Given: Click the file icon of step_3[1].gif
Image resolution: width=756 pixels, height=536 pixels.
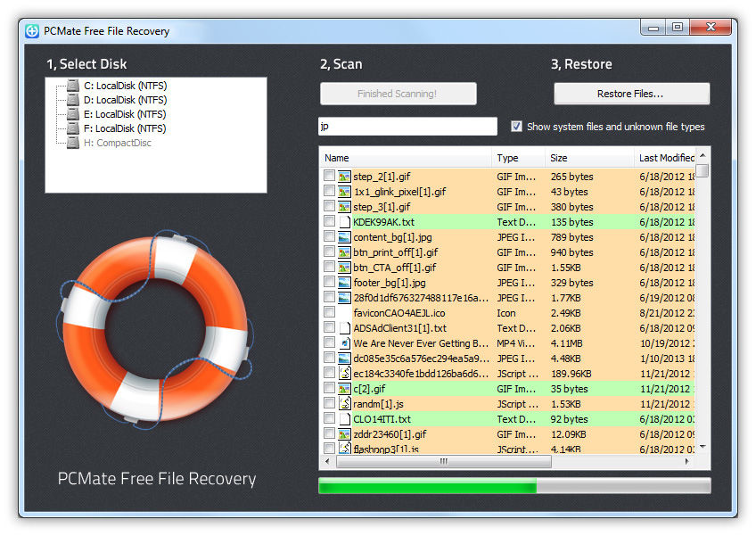Looking at the screenshot, I should [344, 207].
